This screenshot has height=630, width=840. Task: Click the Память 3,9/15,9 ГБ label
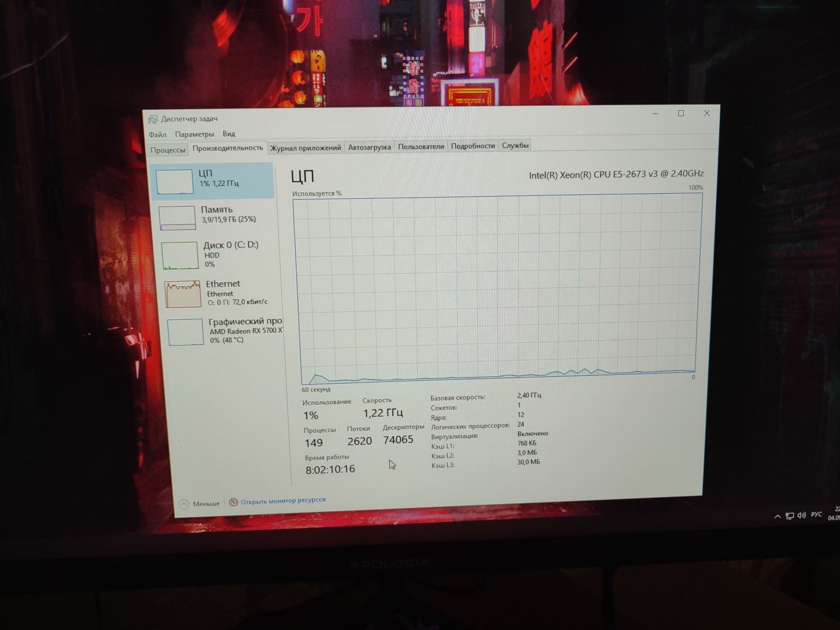pos(228,220)
